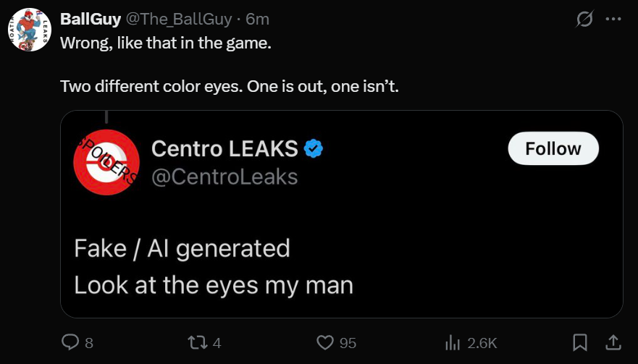Click the Grok explain icon
This screenshot has width=638, height=364.
point(583,20)
